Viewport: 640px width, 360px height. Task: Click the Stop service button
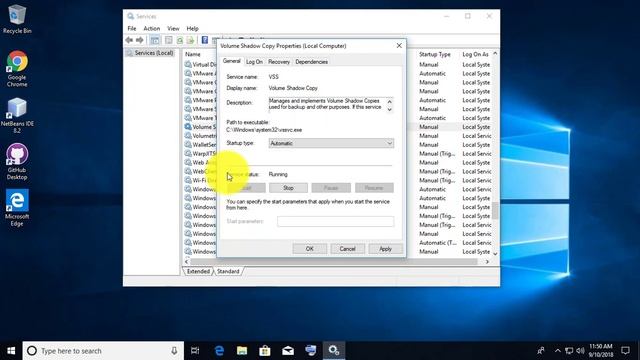pyautogui.click(x=288, y=188)
